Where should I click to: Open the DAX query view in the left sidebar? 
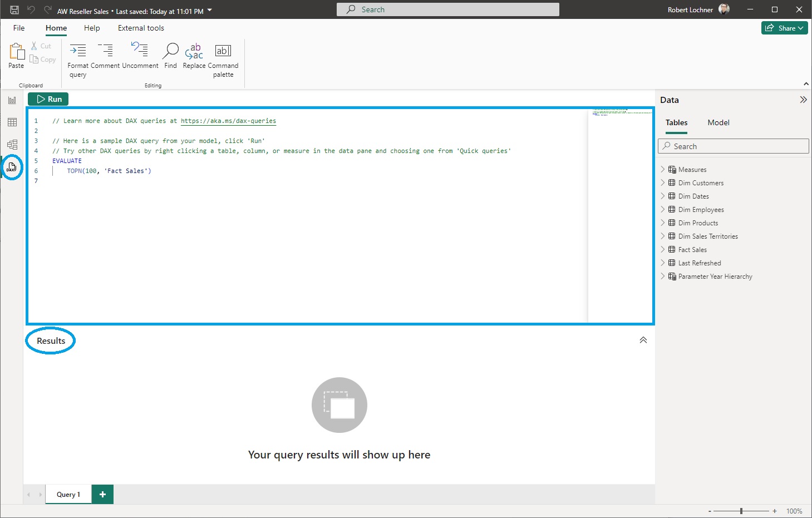pyautogui.click(x=12, y=167)
